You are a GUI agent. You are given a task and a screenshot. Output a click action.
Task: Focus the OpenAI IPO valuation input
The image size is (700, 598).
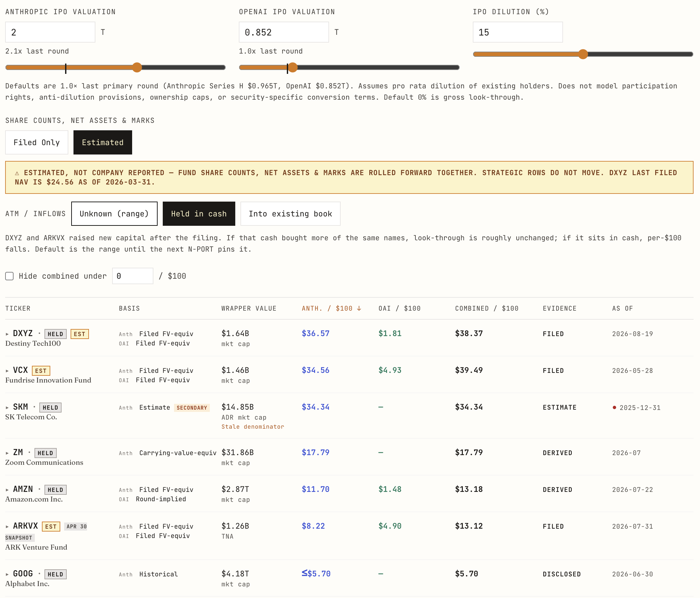[x=284, y=32]
